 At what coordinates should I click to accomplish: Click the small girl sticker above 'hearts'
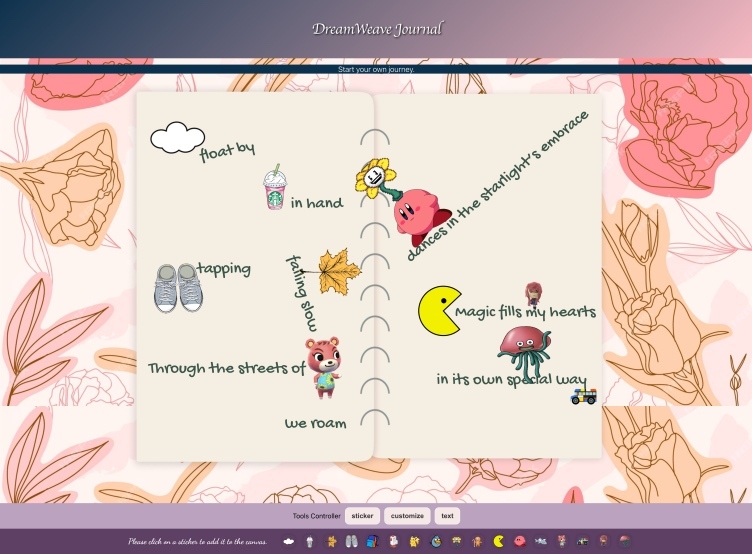point(533,294)
